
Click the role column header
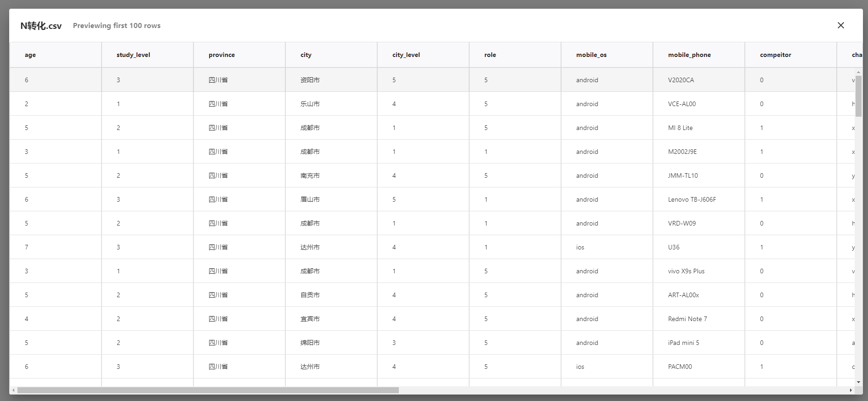(490, 55)
